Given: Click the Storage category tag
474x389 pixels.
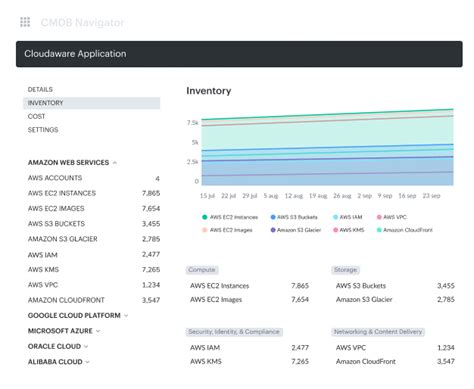Looking at the screenshot, I should (346, 270).
